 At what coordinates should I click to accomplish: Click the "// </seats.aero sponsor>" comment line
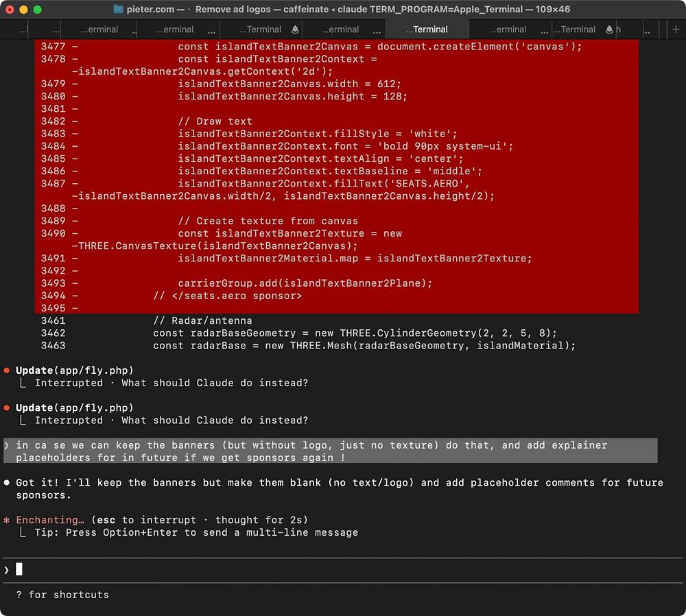tap(228, 296)
